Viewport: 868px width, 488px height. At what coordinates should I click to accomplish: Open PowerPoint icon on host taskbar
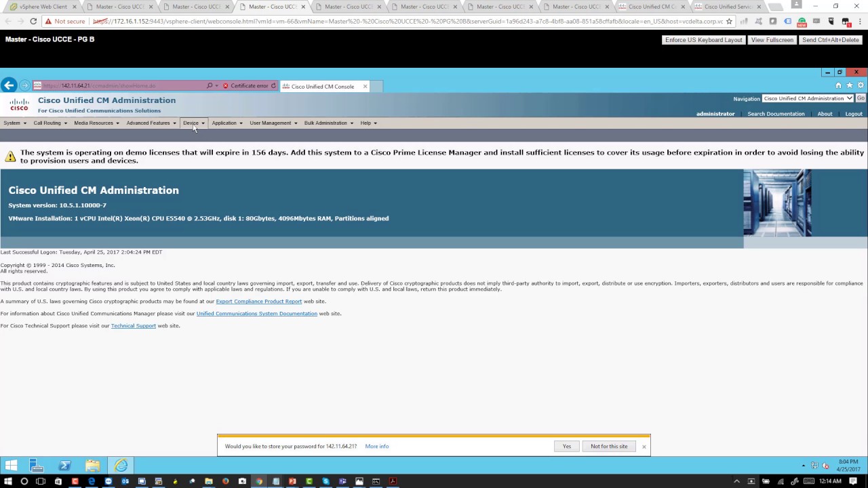(x=292, y=481)
